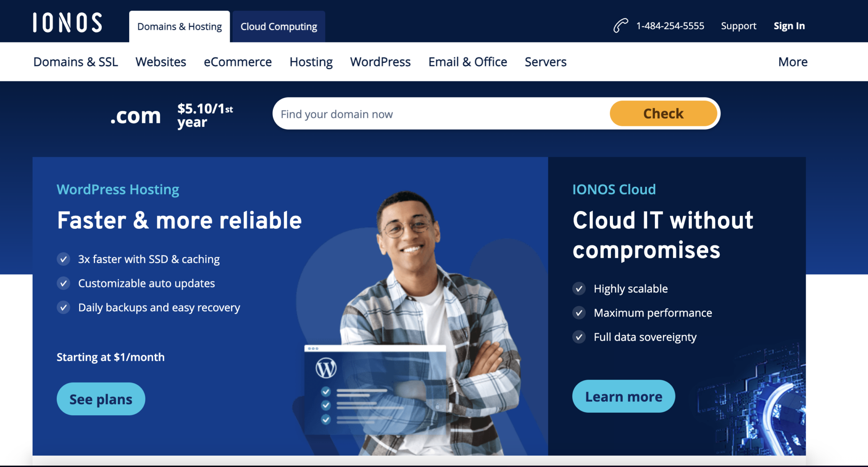Click the checkmark beside 'Daily backups and easy recovery'

[64, 307]
